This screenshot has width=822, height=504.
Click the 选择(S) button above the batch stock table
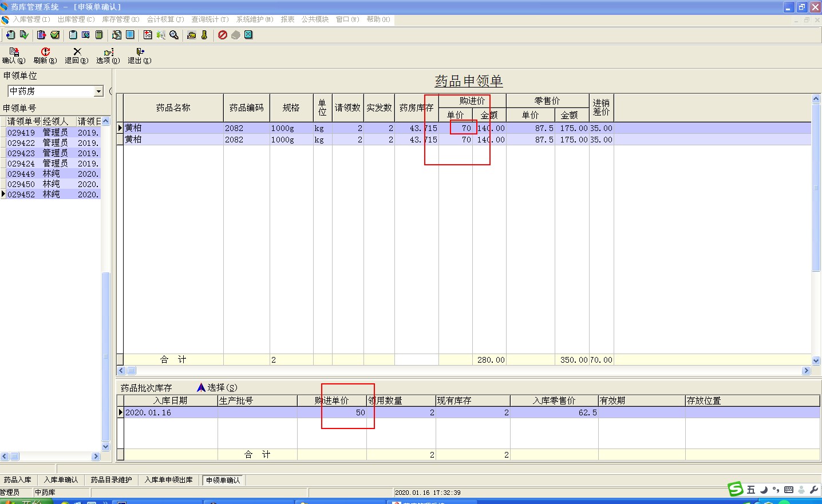tap(217, 387)
